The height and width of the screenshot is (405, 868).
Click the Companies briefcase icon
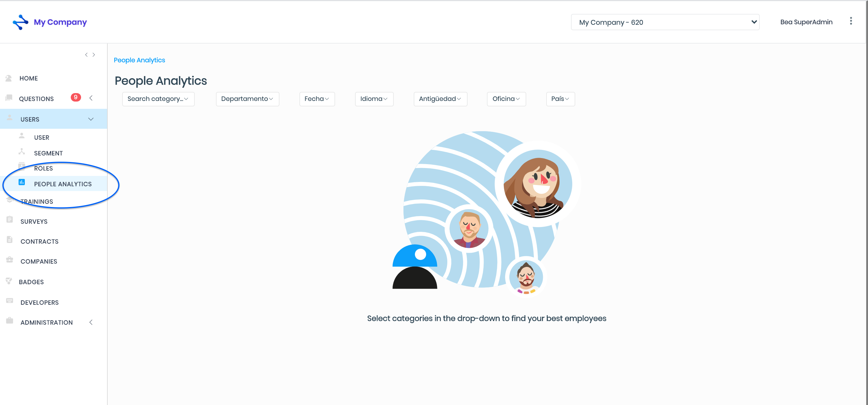pyautogui.click(x=9, y=260)
